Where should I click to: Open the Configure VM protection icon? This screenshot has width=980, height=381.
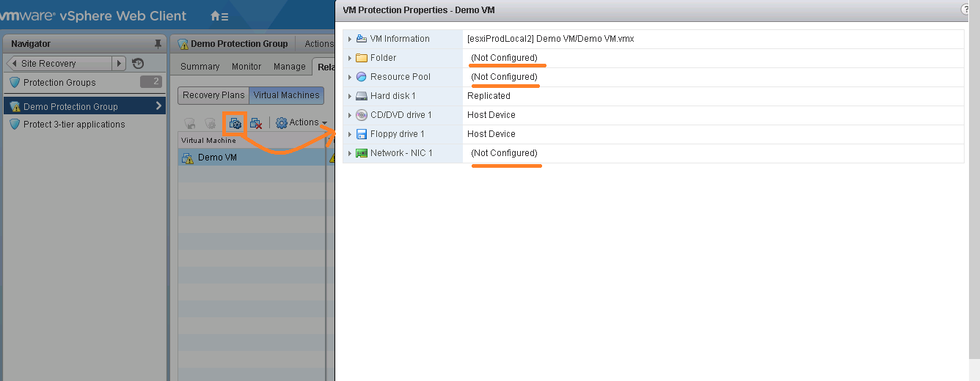(235, 123)
